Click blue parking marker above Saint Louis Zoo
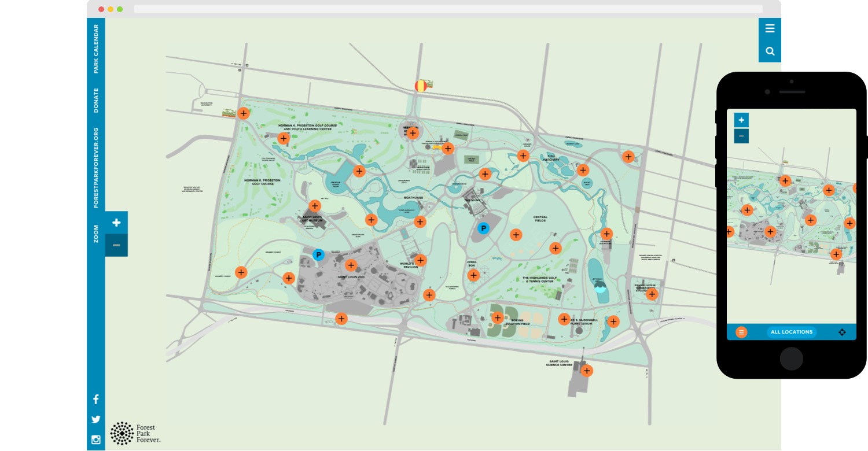 [x=318, y=254]
